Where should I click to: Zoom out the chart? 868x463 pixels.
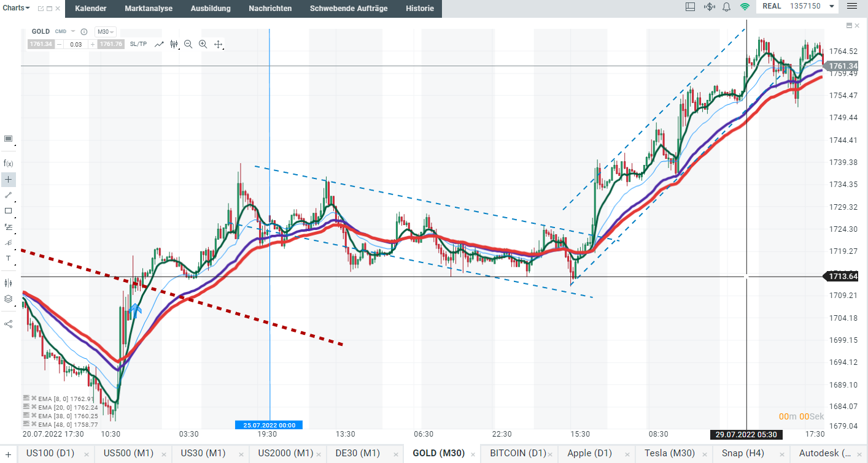pyautogui.click(x=188, y=44)
